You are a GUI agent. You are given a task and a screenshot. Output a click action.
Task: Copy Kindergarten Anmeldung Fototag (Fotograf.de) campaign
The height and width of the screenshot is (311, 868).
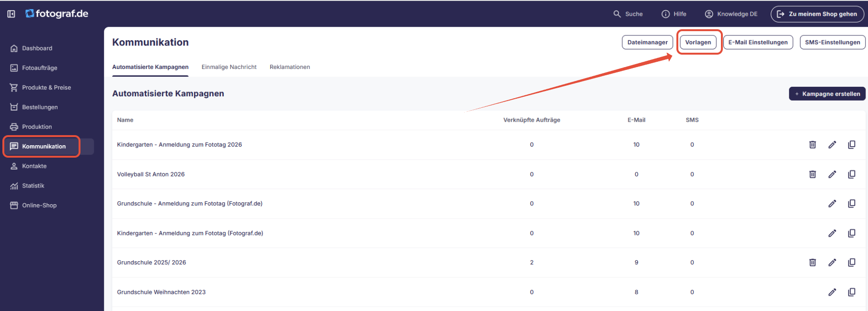(851, 233)
